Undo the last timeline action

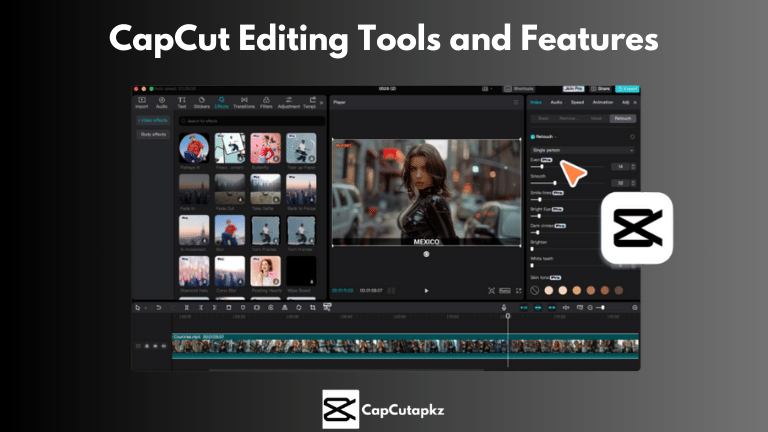159,308
